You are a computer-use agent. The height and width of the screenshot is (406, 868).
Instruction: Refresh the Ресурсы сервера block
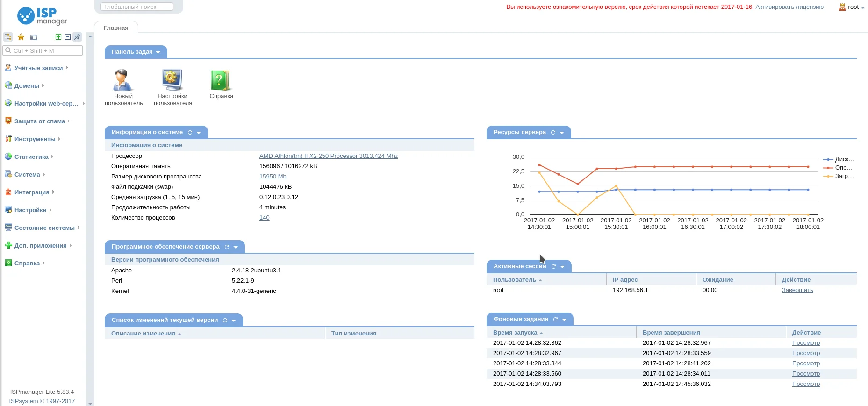(553, 132)
